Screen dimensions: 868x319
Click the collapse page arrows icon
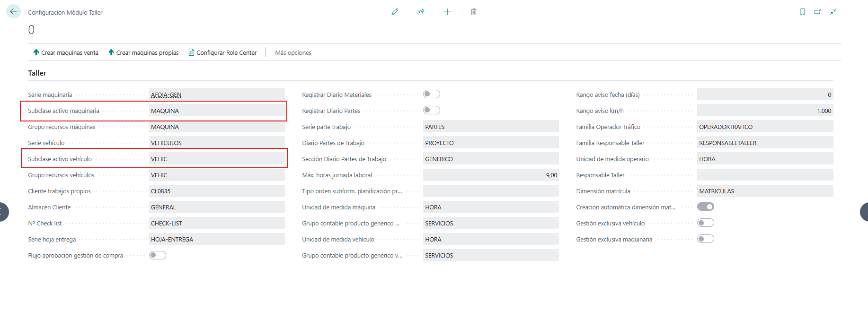(833, 12)
